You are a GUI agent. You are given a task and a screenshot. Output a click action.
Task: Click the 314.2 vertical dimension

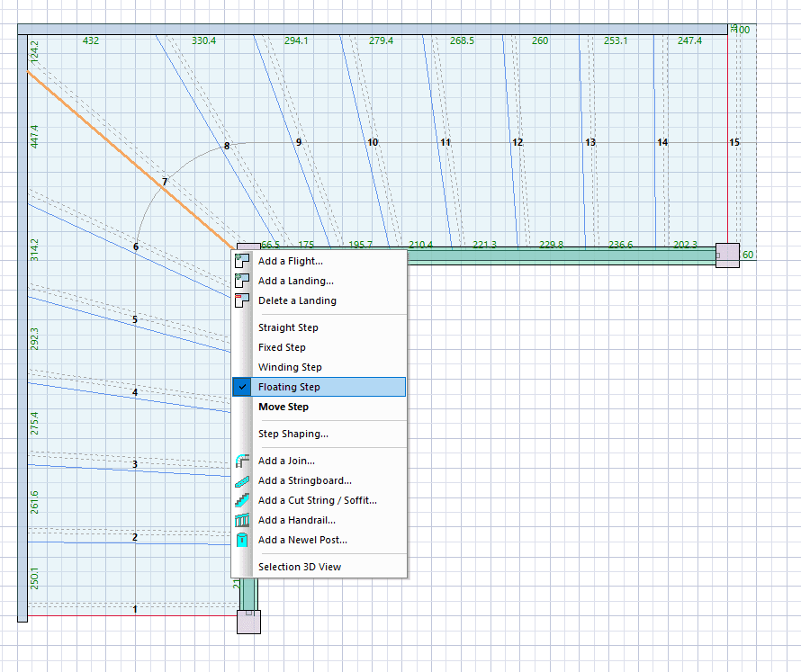(34, 250)
